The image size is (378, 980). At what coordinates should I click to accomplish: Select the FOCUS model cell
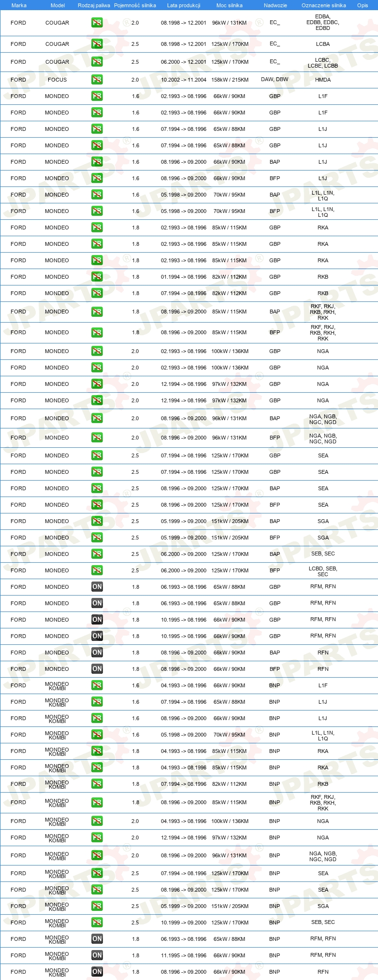[57, 80]
